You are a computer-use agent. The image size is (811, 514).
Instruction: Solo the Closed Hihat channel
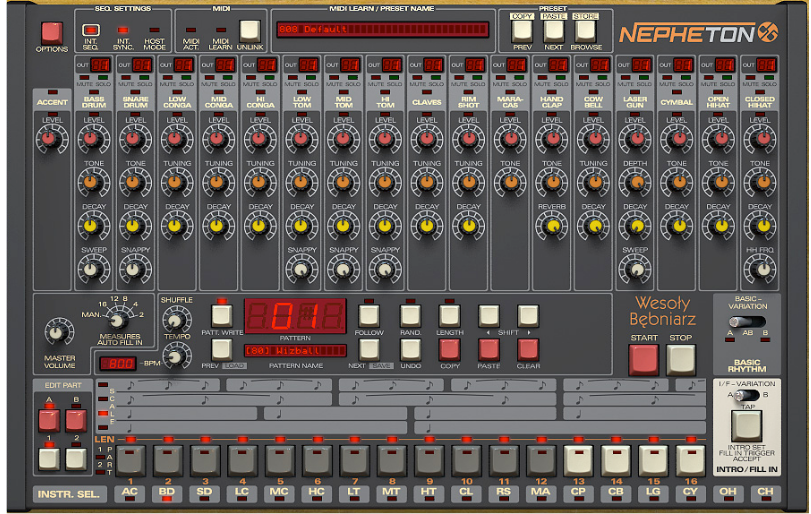coord(769,78)
